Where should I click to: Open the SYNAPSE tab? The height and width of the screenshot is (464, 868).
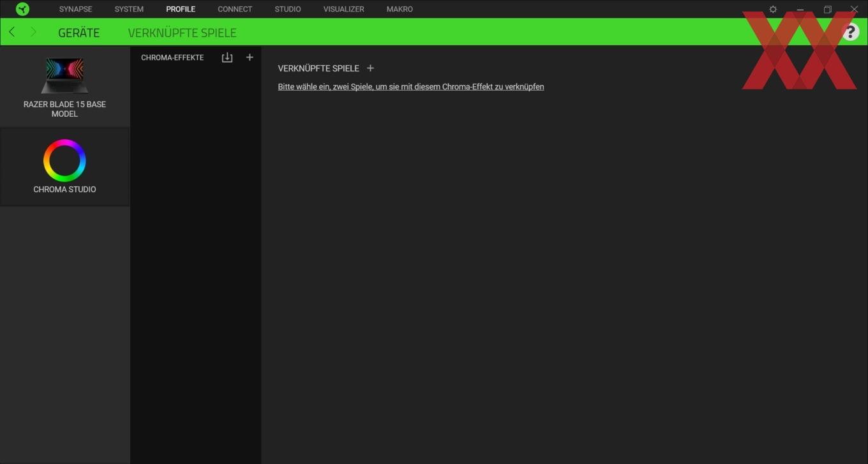coord(75,9)
